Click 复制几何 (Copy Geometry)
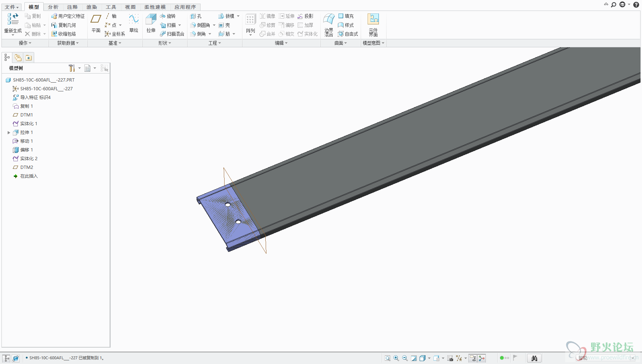The image size is (642, 364). pyautogui.click(x=64, y=25)
